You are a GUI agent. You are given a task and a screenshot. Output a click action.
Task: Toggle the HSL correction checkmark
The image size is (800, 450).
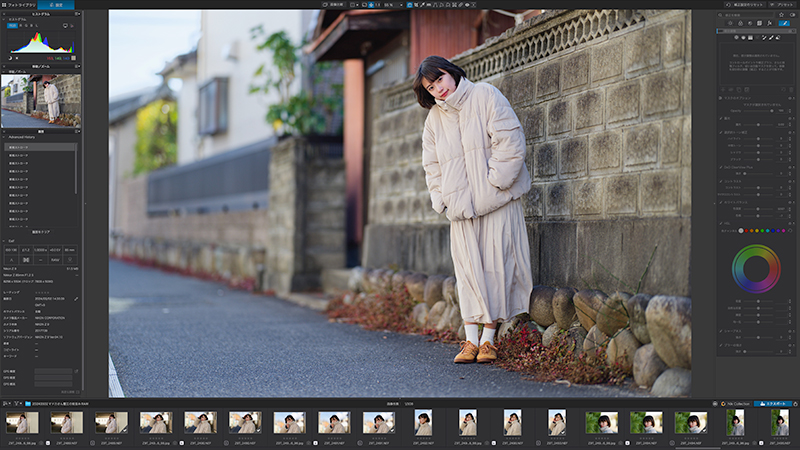720,223
